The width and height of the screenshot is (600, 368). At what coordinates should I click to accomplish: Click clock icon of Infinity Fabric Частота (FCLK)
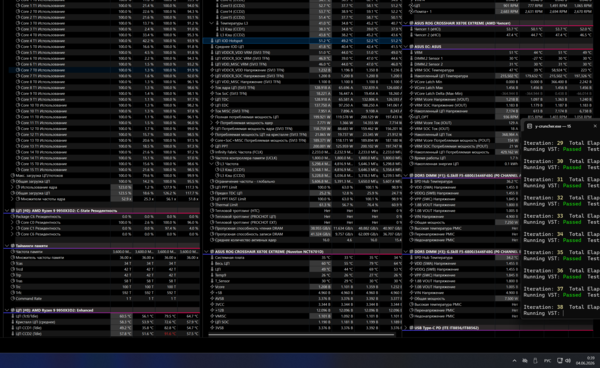pyautogui.click(x=212, y=152)
